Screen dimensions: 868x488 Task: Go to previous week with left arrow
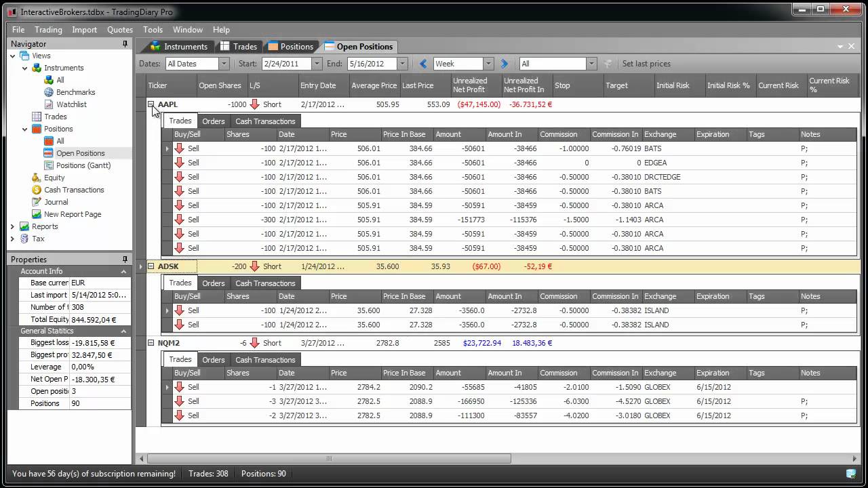pos(424,64)
